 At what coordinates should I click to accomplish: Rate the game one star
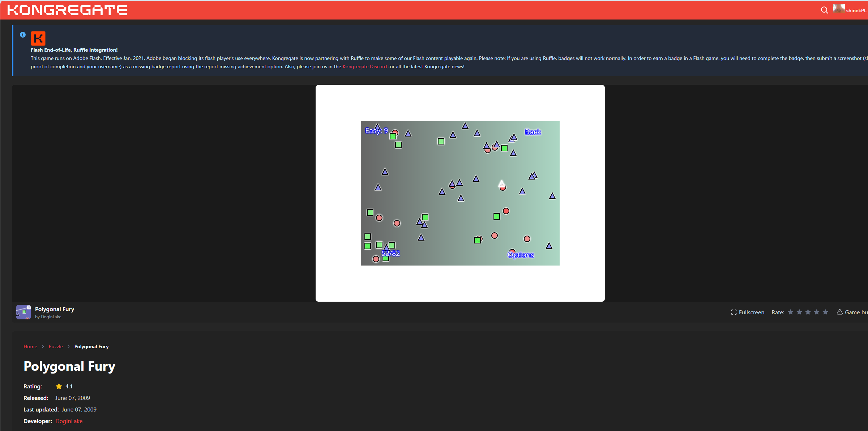791,312
